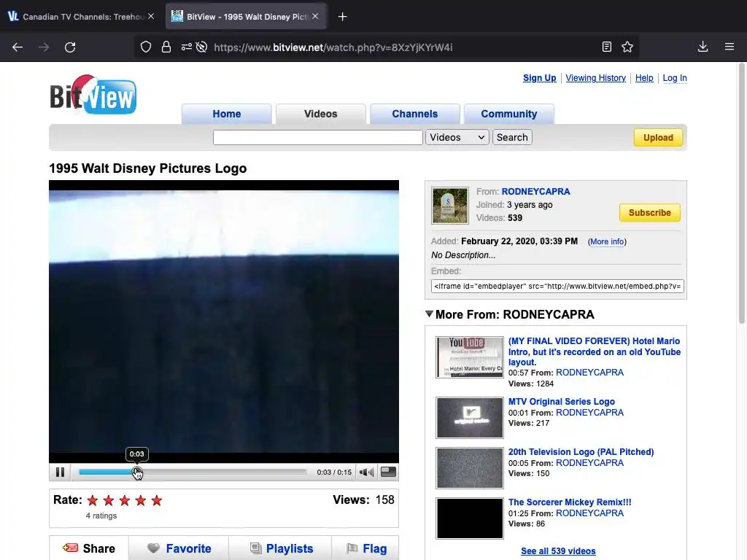Open Viewing History link
The image size is (747, 560).
click(595, 78)
